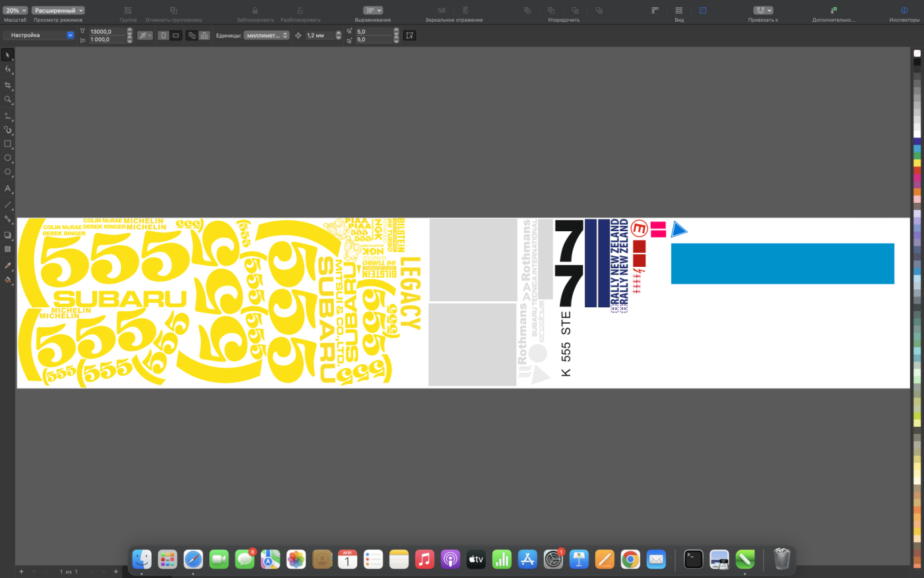Image resolution: width=924 pixels, height=578 pixels.
Task: Click the lower duplicate distance 5,0 field
Action: click(374, 40)
